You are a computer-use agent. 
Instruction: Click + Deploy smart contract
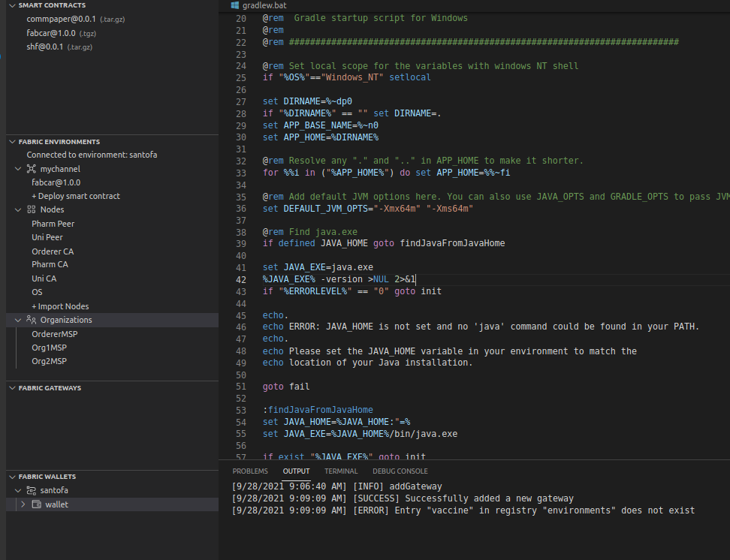tap(76, 196)
